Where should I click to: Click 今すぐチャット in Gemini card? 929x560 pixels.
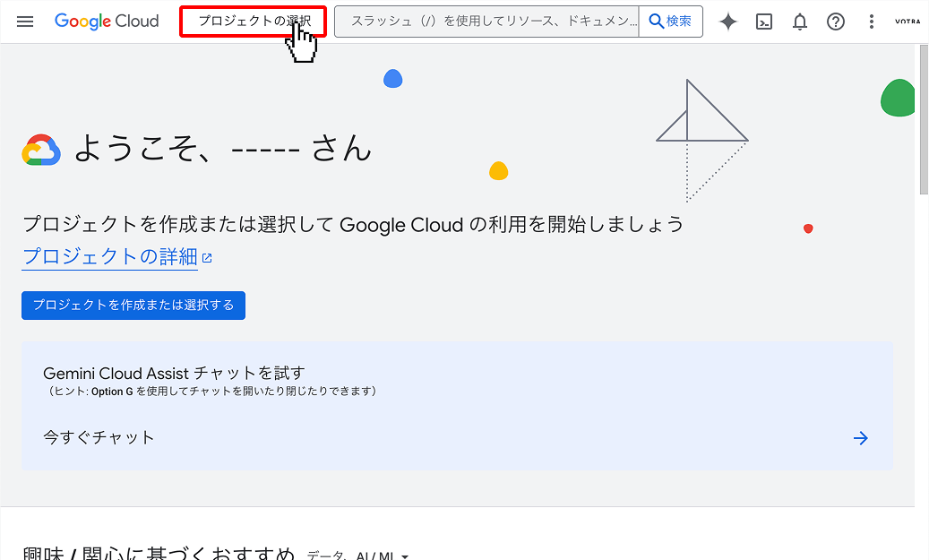point(99,437)
